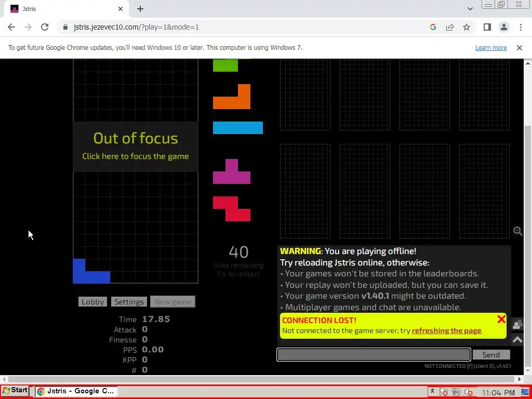The height and width of the screenshot is (399, 532).
Task: Open the Google search icon in address bar
Action: 433,27
